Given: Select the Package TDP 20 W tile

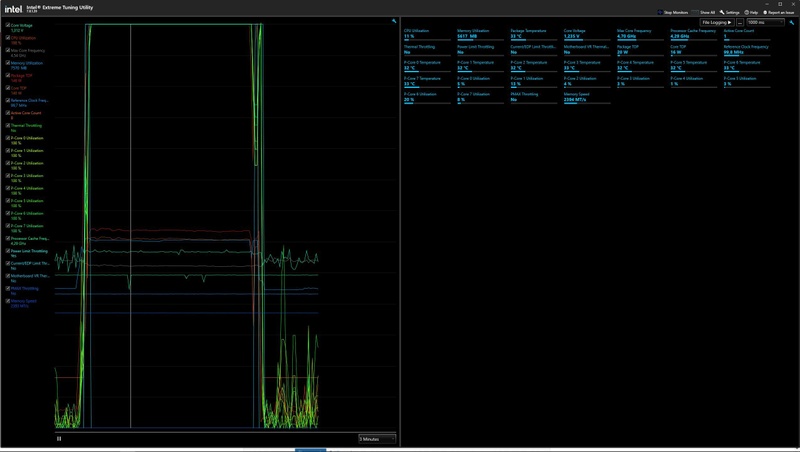Looking at the screenshot, I should [640, 50].
